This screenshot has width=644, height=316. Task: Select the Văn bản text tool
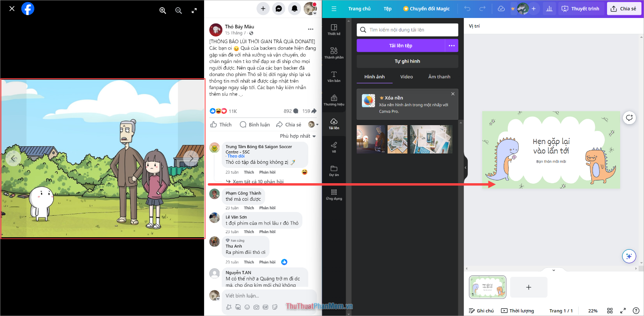333,76
